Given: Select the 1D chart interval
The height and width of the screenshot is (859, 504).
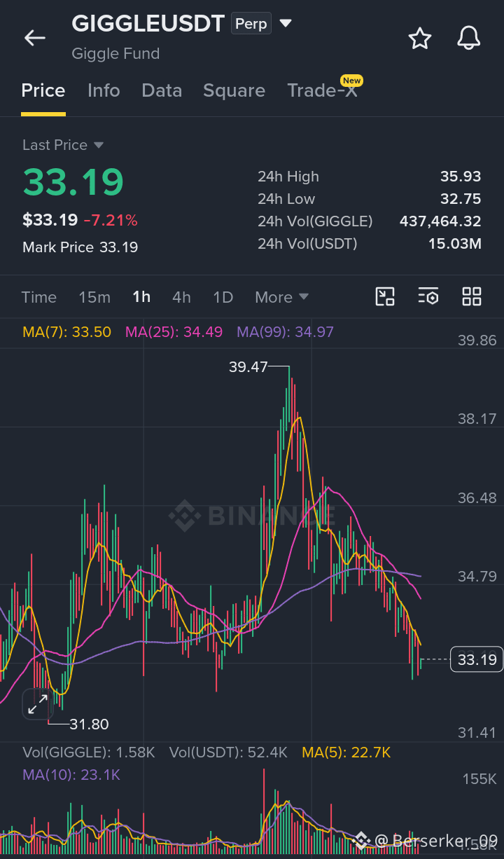Looking at the screenshot, I should [223, 297].
